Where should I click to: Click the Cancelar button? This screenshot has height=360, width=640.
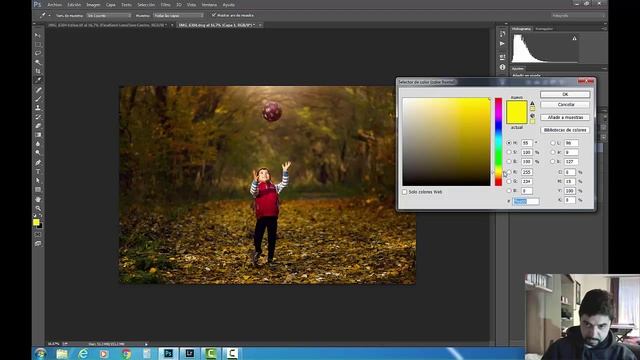point(565,104)
